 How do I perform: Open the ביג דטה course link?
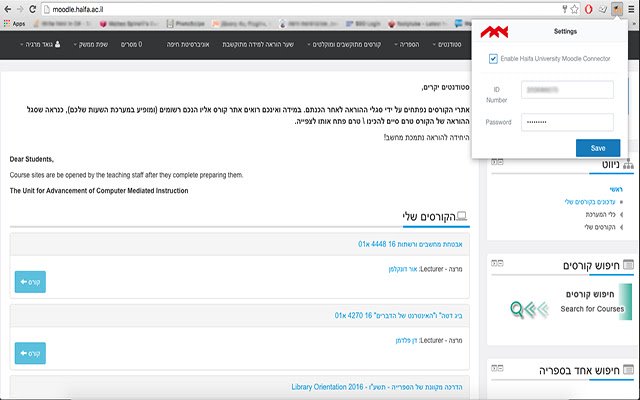tap(398, 315)
